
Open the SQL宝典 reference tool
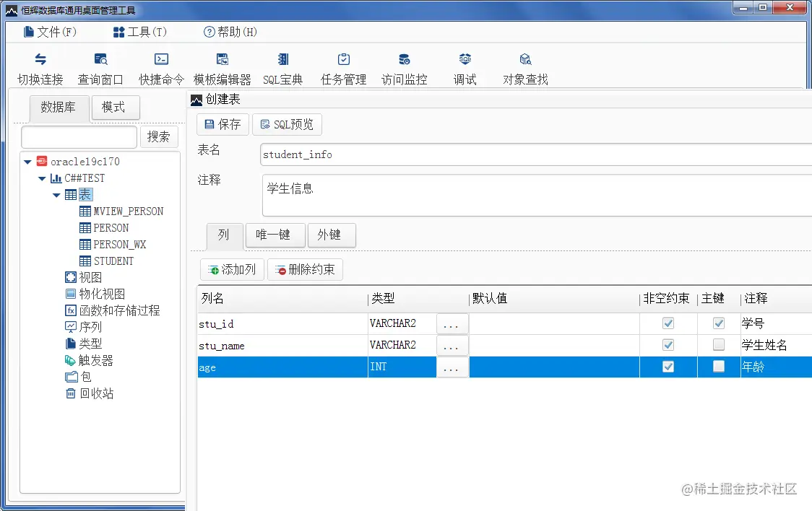[282, 69]
